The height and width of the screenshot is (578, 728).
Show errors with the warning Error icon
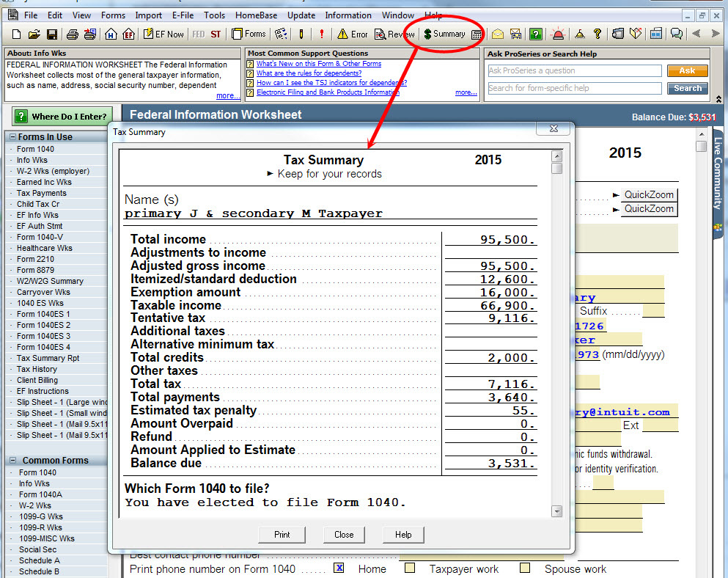(x=352, y=34)
